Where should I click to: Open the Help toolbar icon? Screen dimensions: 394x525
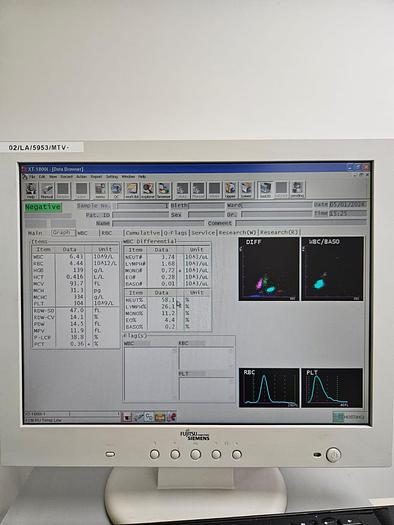(x=31, y=190)
